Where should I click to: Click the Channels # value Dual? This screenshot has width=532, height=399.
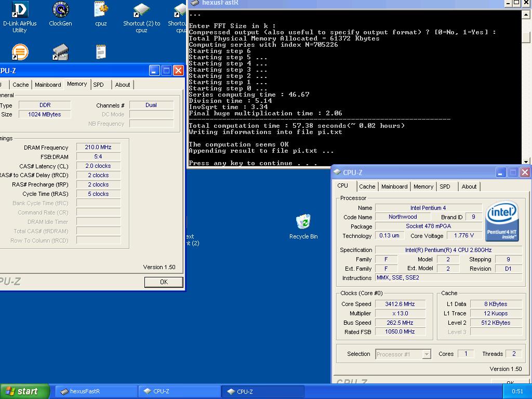pyautogui.click(x=151, y=105)
